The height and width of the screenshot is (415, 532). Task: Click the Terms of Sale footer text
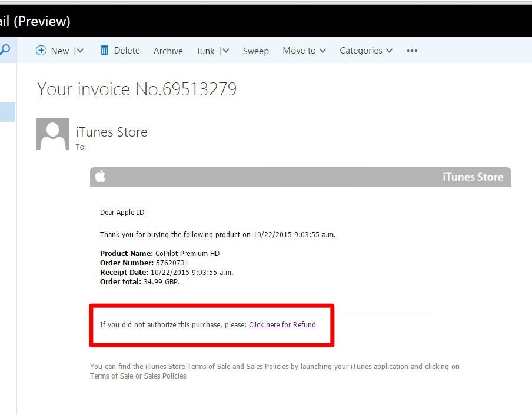coord(274,371)
